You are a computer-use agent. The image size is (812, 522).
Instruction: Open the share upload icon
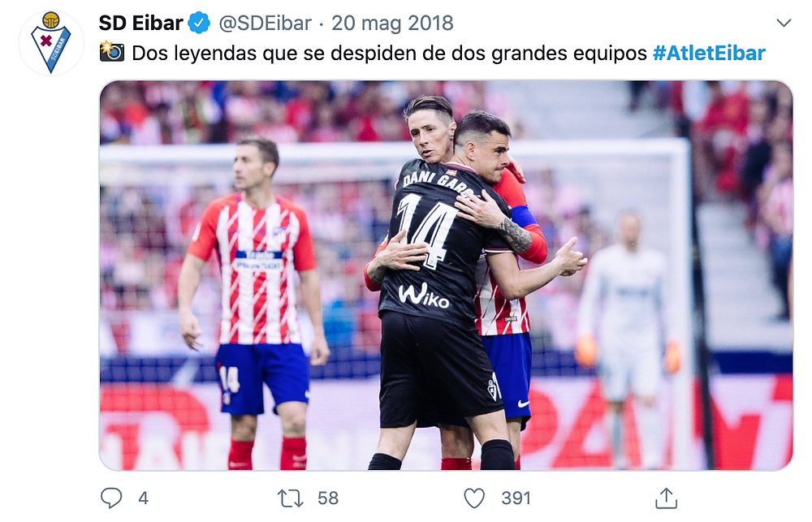(666, 498)
